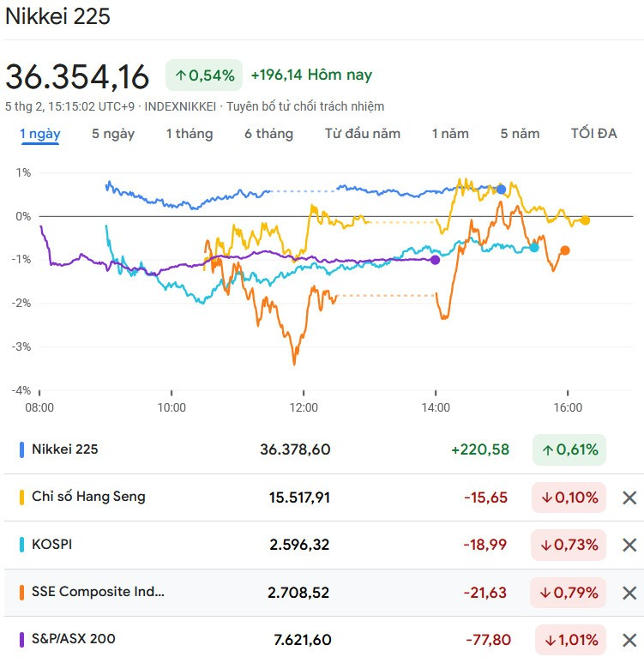
Task: Click the 2.596,32 KOSPI value
Action: point(299,545)
